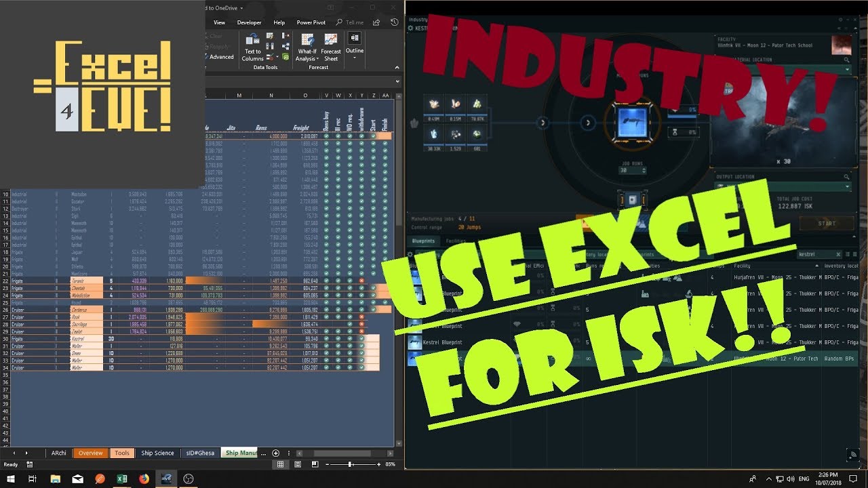Open the Power Pivot ribbon tab
This screenshot has height=488, width=868.
point(311,22)
